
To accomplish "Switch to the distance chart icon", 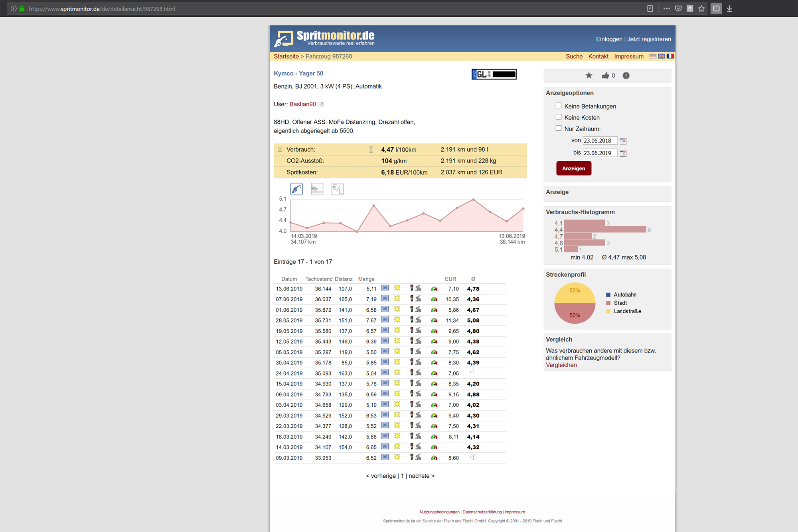I will click(x=317, y=189).
